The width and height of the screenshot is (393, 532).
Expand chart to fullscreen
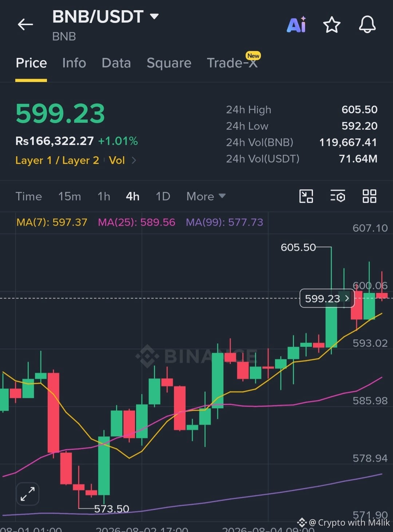pyautogui.click(x=28, y=494)
